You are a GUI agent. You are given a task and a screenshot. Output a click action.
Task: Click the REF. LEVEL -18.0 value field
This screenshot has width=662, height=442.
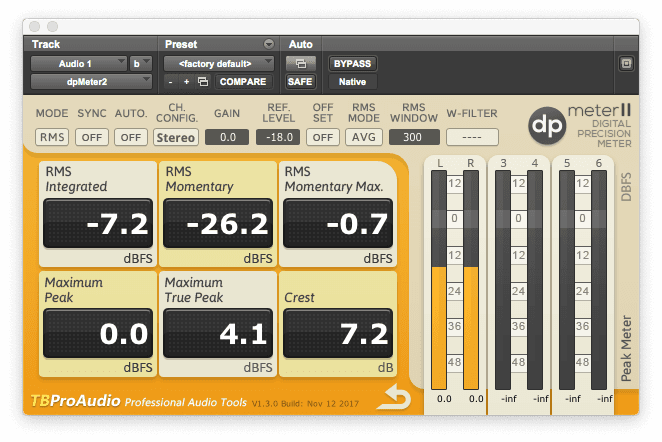278,137
